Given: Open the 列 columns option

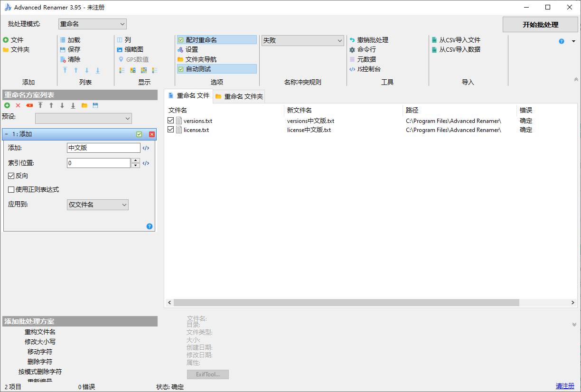Looking at the screenshot, I should click(124, 40).
